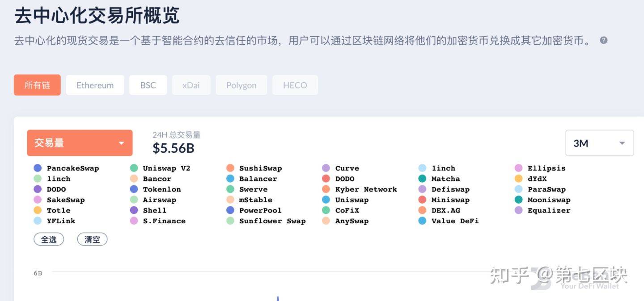This screenshot has height=301, width=644.
Task: Click the SushiSwap orange dot icon
Action: coord(230,168)
